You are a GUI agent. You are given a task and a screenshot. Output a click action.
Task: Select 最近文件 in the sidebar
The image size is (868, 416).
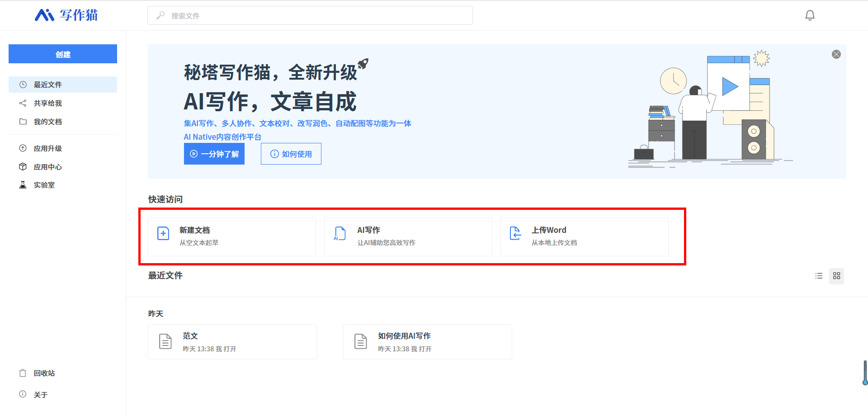pos(63,85)
